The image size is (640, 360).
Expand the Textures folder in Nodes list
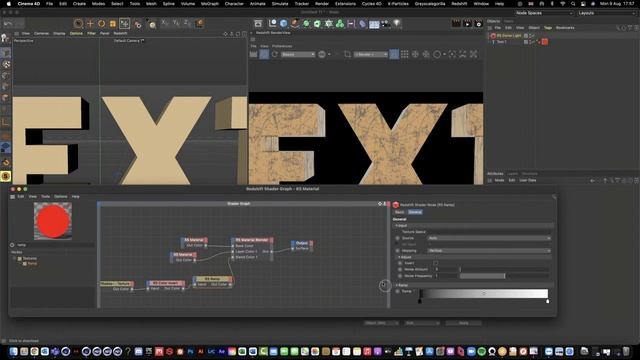point(14,258)
